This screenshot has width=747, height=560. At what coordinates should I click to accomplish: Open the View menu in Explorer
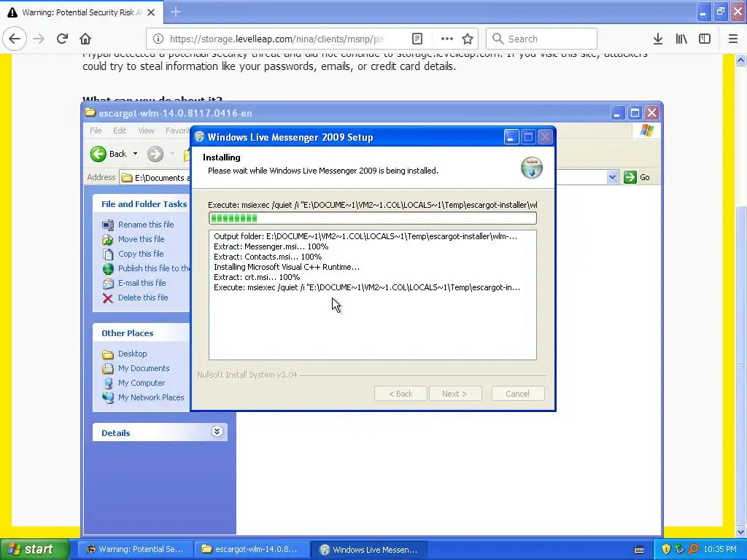tap(146, 131)
